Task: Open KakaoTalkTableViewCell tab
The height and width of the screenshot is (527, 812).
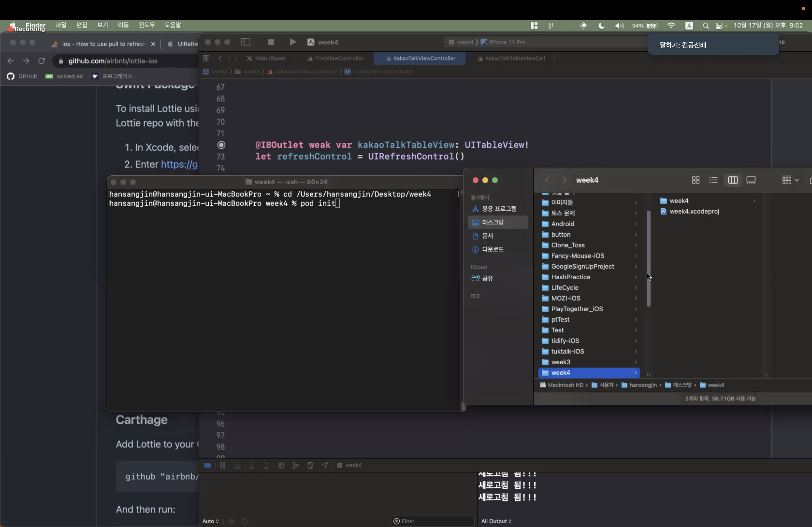Action: tap(511, 58)
